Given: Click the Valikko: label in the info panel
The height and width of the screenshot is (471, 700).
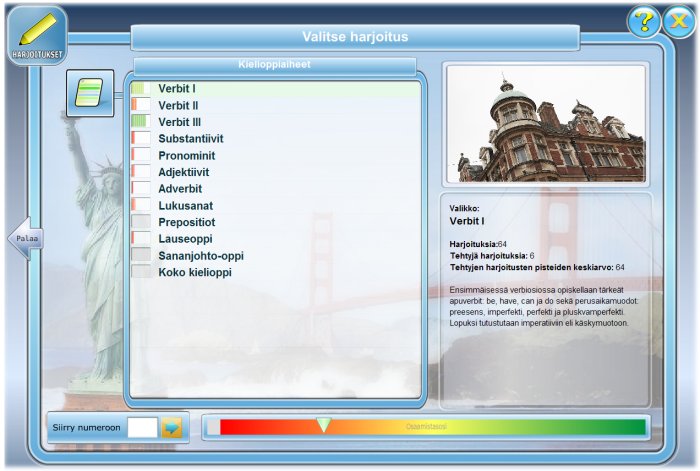Looking at the screenshot, I should pos(464,208).
